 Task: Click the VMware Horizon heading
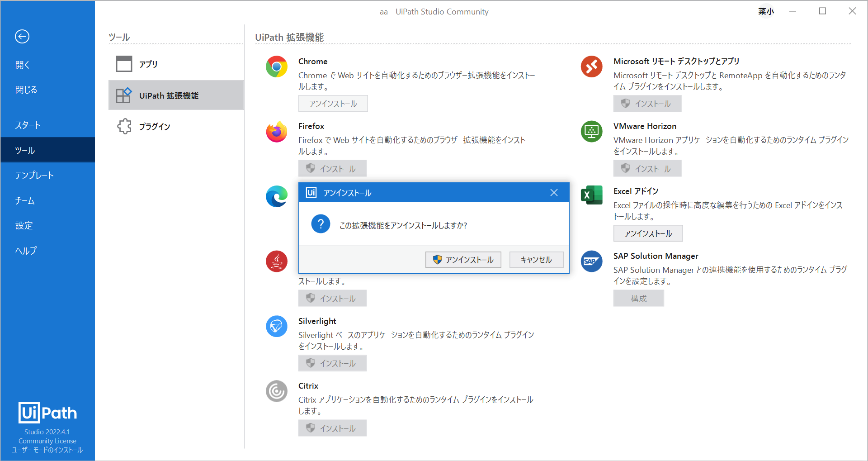(645, 126)
